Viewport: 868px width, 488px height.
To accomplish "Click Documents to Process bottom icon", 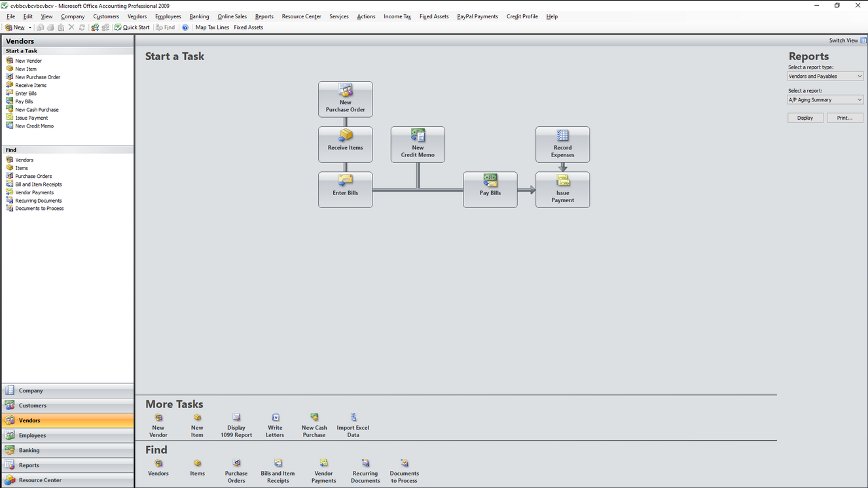I will (x=404, y=463).
